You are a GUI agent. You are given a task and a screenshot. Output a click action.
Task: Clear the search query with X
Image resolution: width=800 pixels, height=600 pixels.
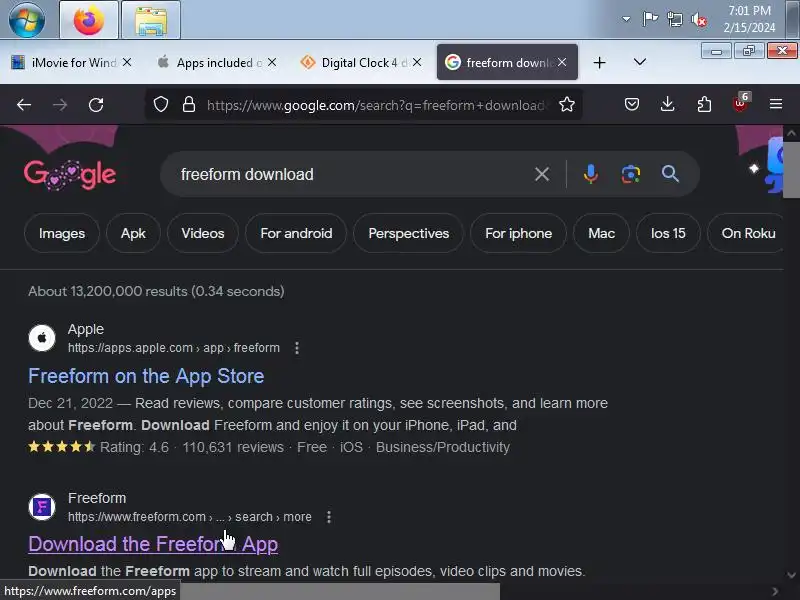tap(542, 174)
